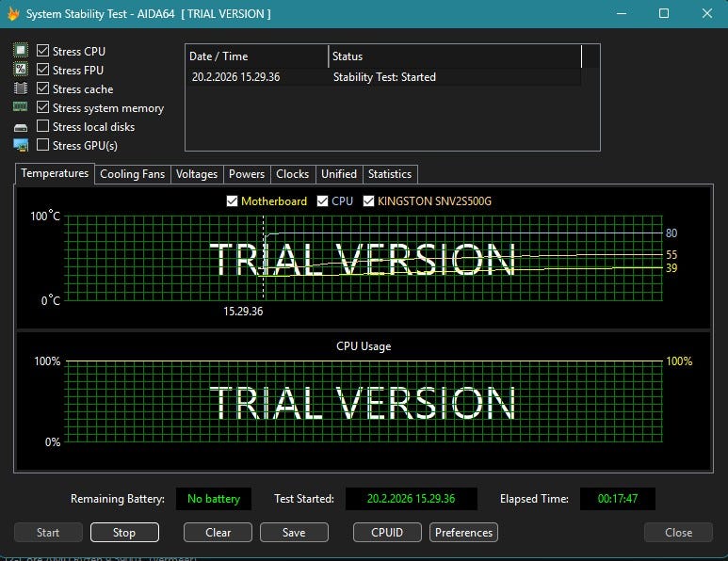Hide the Motherboard temperature graph line
This screenshot has width=728, height=561.
[233, 201]
